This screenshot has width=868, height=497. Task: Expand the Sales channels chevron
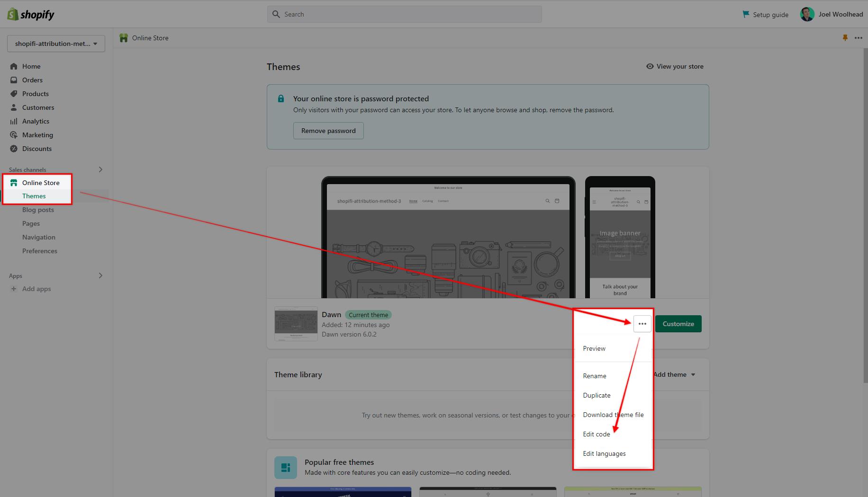point(100,169)
